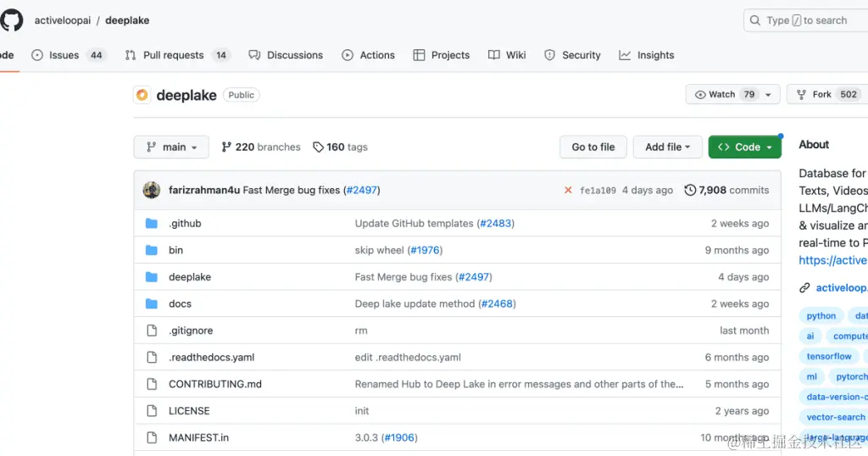Switch to the Projects tab
Viewport: 868px width, 456px height.
point(441,55)
